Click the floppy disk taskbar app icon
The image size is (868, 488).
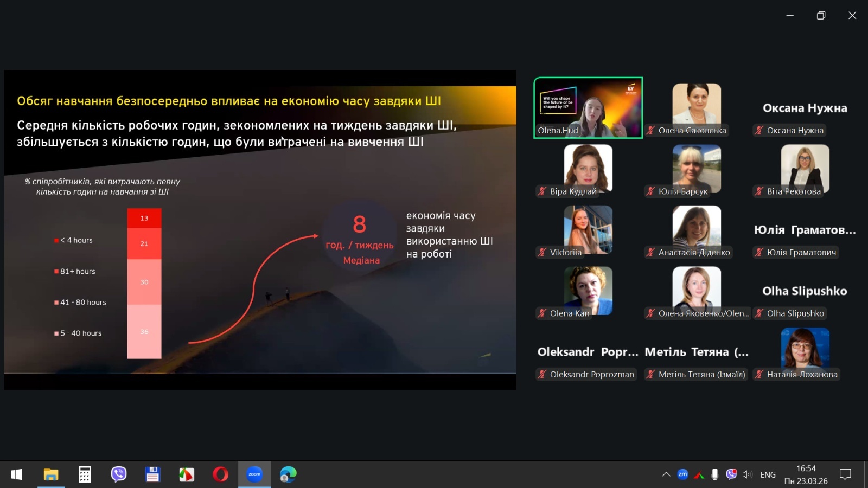click(x=152, y=474)
